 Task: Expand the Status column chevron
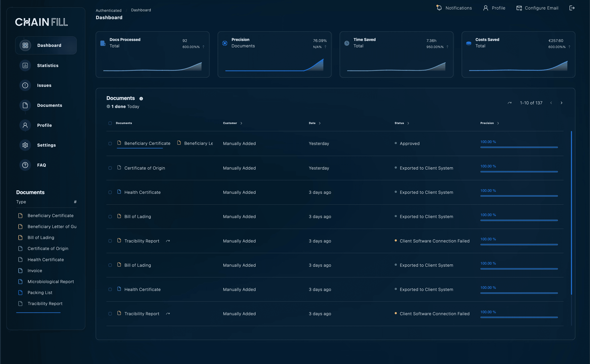(408, 123)
